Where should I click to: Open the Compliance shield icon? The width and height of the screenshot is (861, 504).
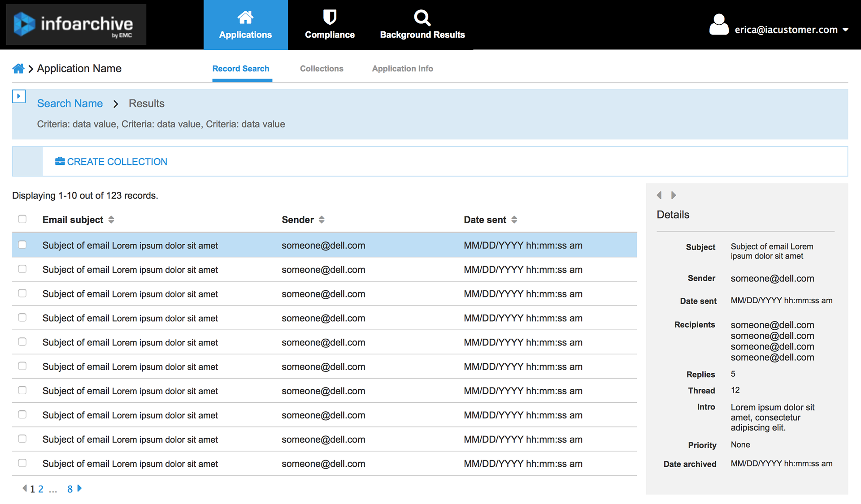[330, 18]
